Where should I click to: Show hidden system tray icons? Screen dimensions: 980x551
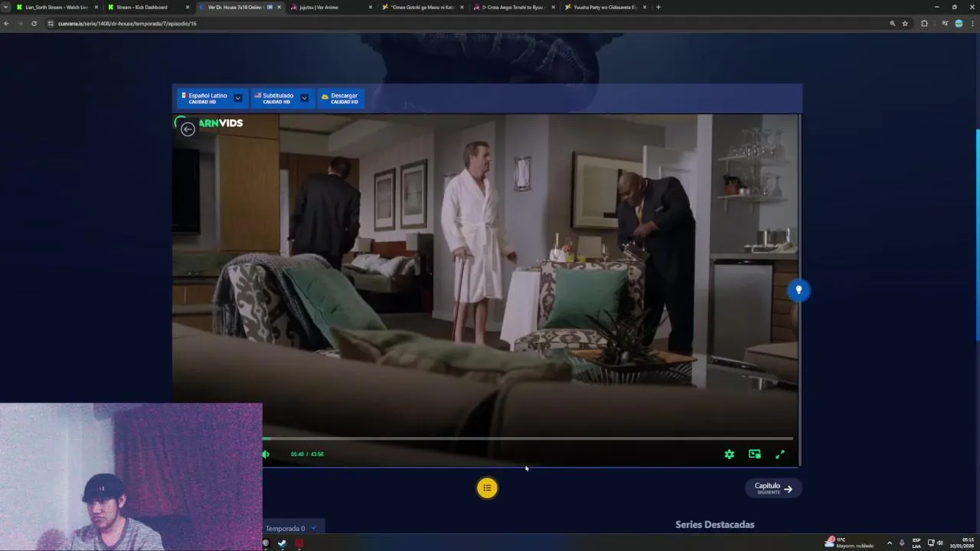tap(889, 543)
